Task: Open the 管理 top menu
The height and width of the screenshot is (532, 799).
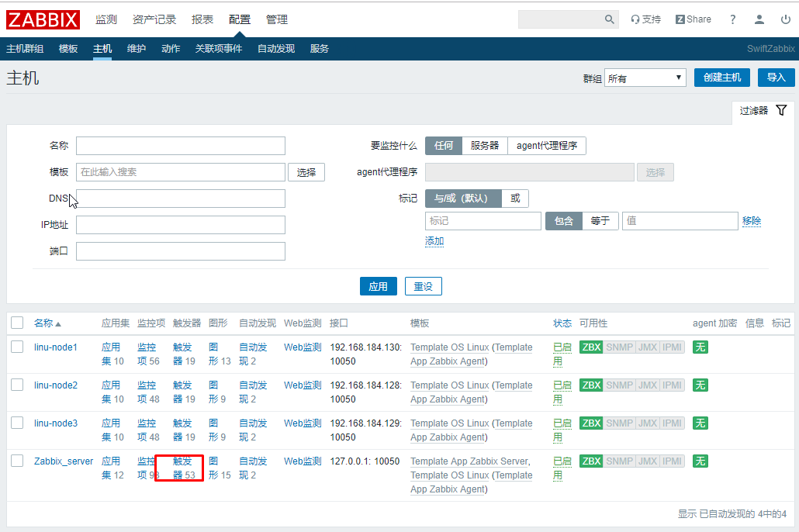Action: click(277, 19)
